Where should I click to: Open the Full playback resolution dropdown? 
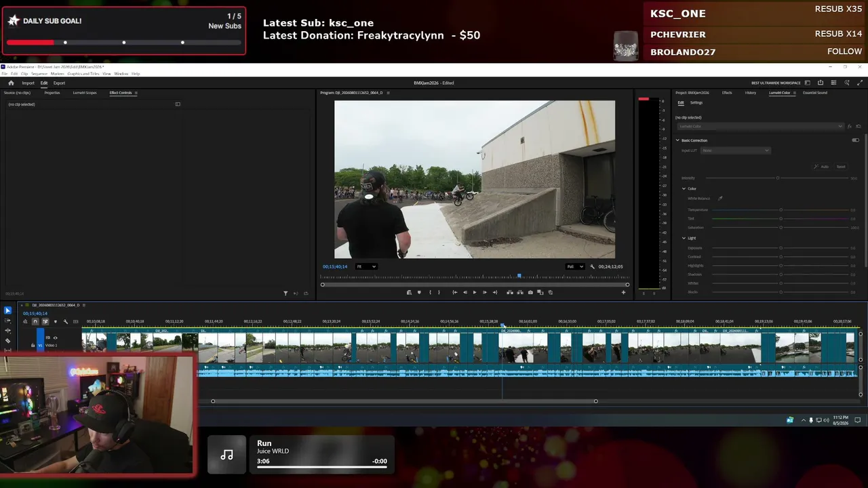tap(575, 266)
